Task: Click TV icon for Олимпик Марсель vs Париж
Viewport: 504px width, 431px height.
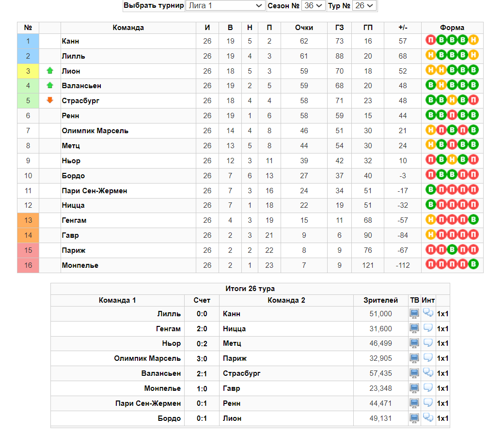Action: [x=414, y=358]
